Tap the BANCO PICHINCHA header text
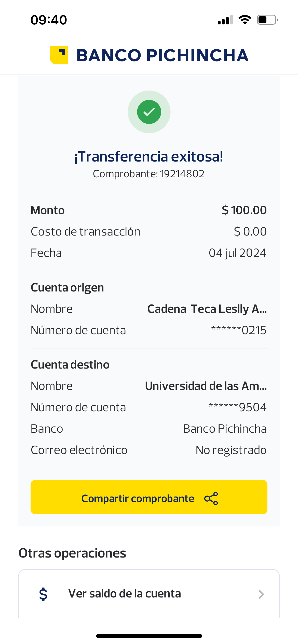 point(162,55)
